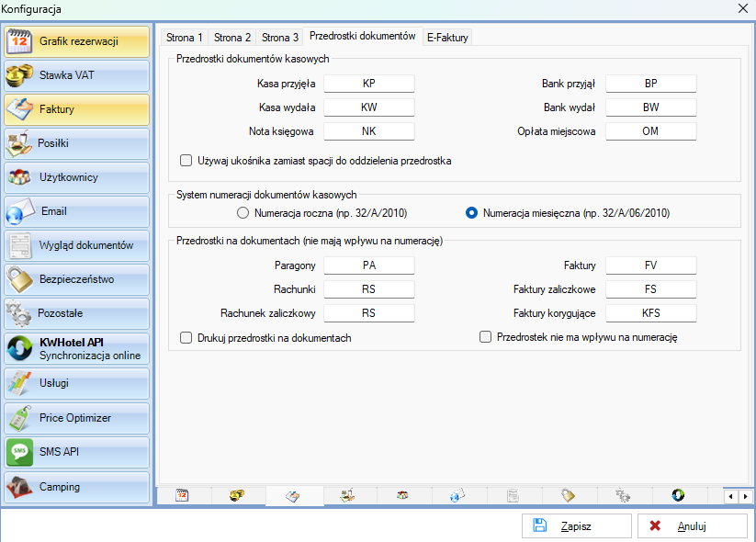Go to the Email settings section
This screenshot has height=542, width=756.
(x=76, y=211)
